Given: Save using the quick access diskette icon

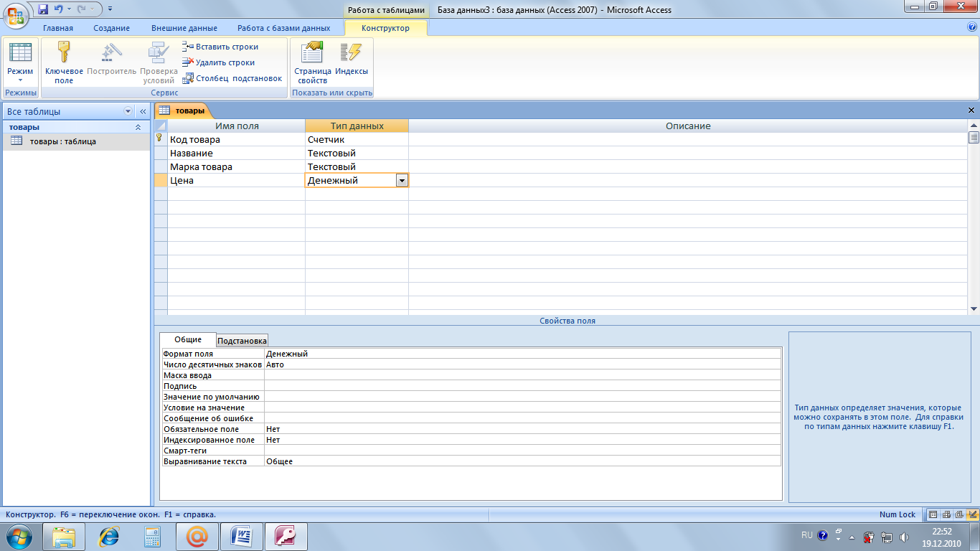Looking at the screenshot, I should (x=43, y=9).
